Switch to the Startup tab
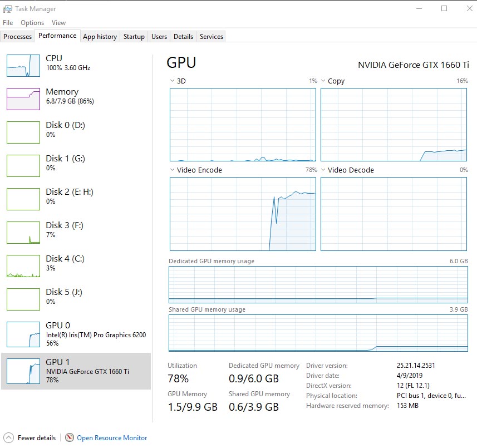This screenshot has width=477, height=448. (x=134, y=37)
